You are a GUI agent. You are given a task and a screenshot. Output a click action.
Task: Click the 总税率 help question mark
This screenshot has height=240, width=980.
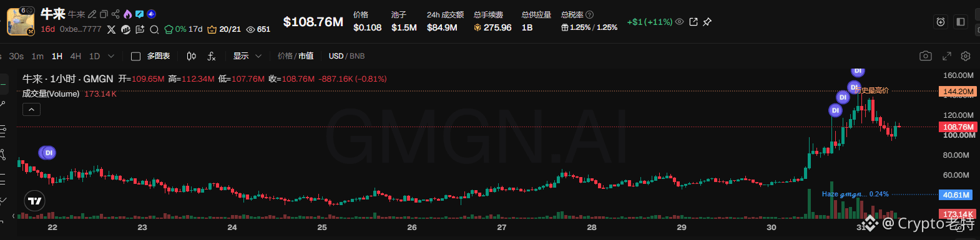[590, 14]
